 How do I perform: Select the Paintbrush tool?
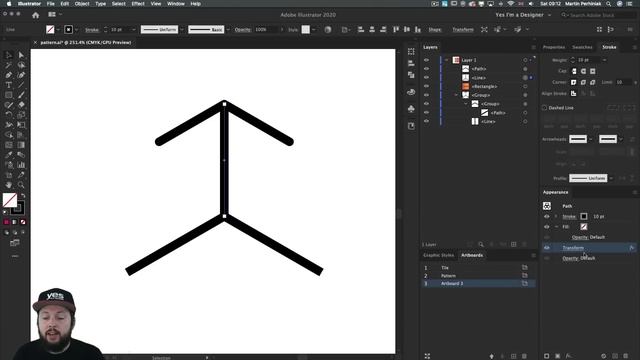(21, 95)
